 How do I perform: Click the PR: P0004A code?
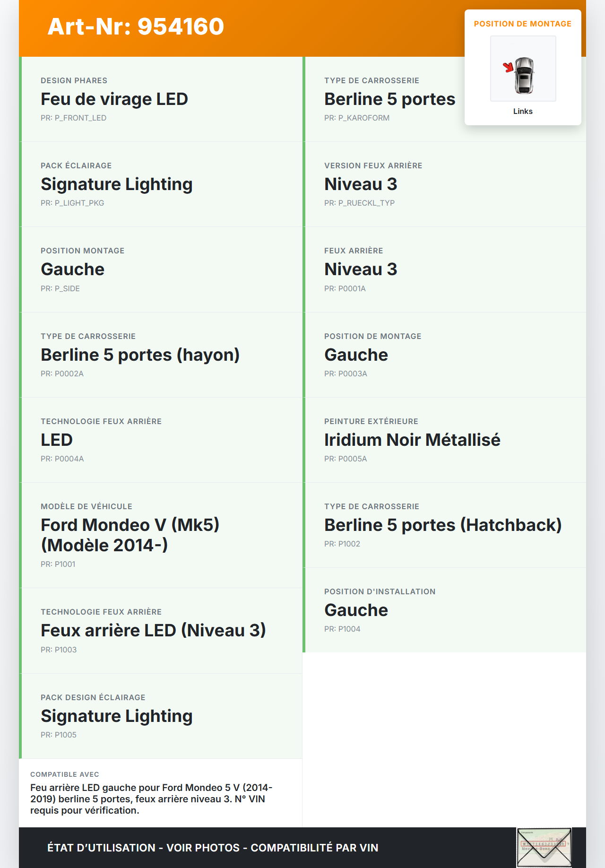pos(62,459)
